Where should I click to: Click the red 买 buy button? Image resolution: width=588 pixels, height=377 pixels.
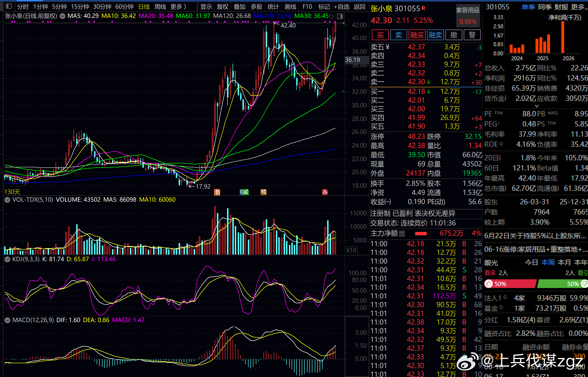point(380,35)
